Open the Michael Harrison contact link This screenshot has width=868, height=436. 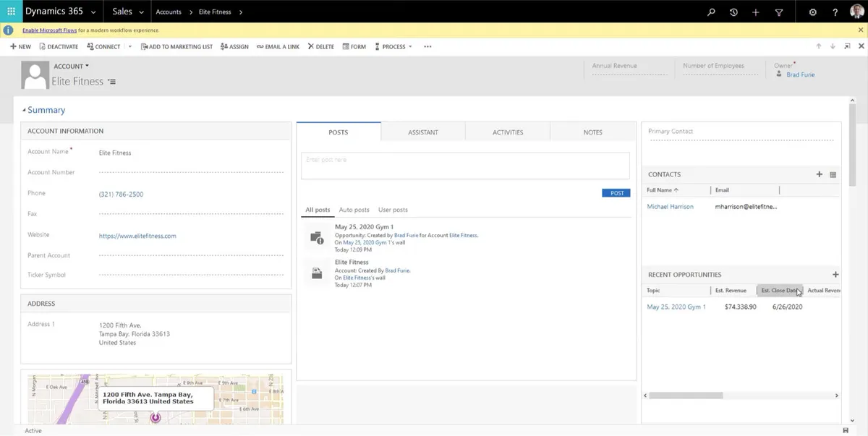click(670, 207)
